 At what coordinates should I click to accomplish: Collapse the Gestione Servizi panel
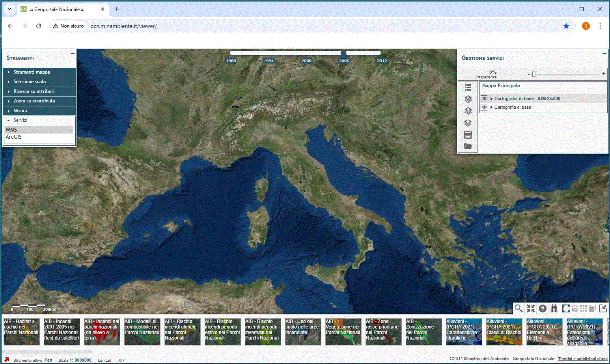tap(604, 53)
